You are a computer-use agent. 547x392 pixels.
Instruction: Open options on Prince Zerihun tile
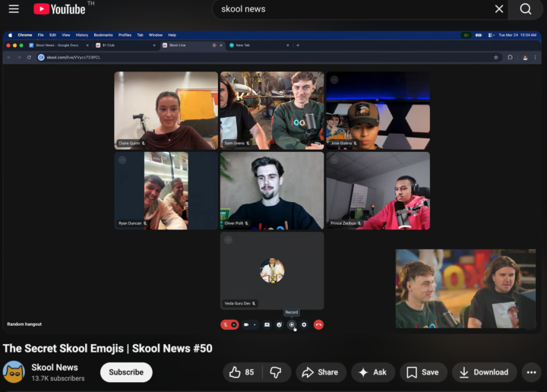(x=334, y=160)
